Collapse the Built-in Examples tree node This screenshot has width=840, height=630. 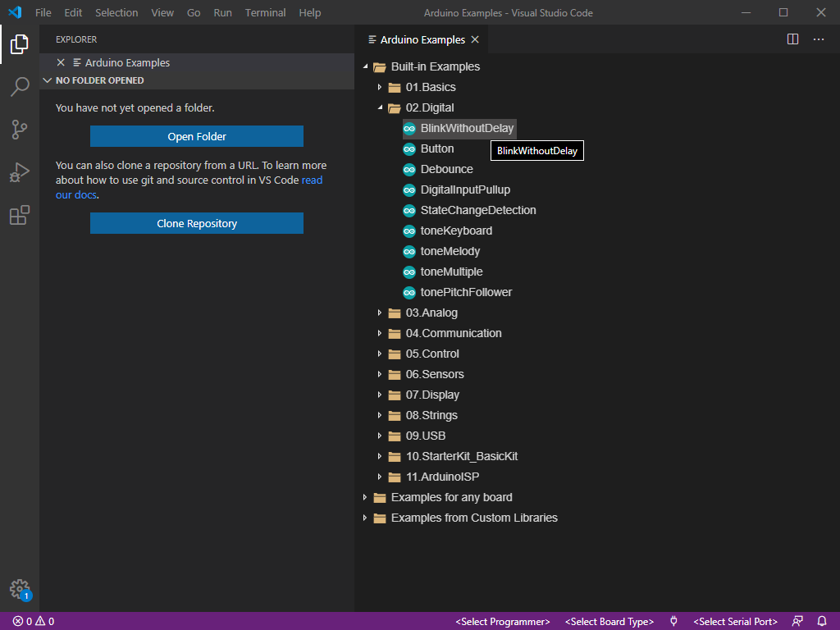365,66
